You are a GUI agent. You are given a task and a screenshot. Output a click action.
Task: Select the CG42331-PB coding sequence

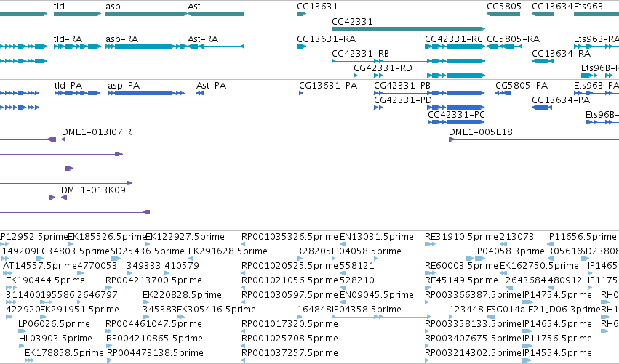pyautogui.click(x=429, y=93)
